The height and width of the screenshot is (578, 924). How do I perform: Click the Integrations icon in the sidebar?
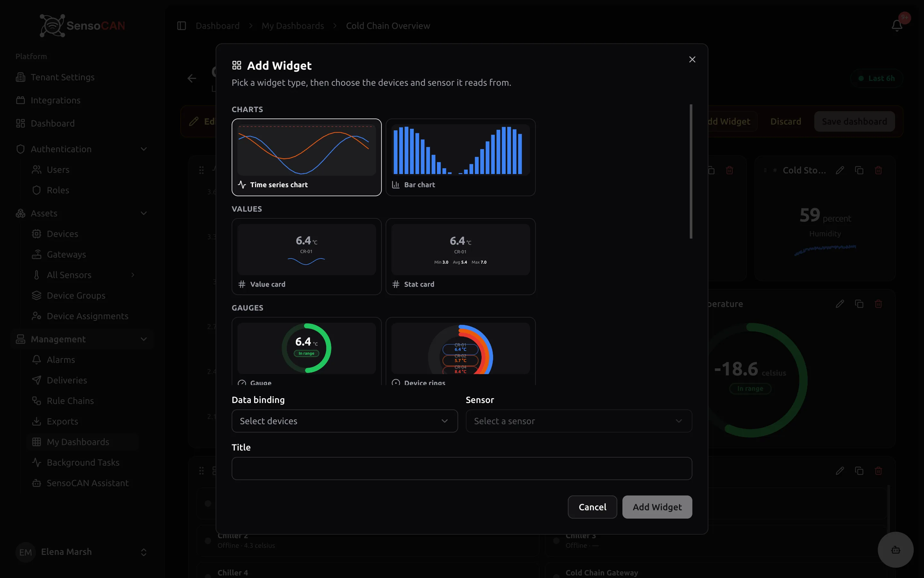(x=21, y=100)
